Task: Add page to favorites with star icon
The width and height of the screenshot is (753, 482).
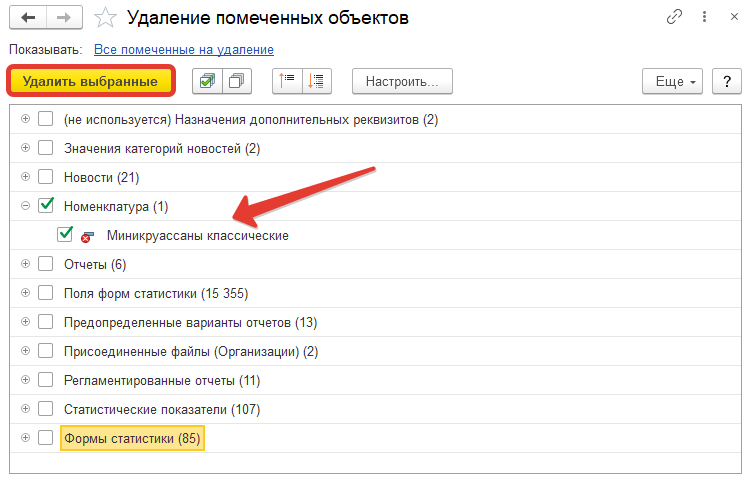Action: click(105, 18)
